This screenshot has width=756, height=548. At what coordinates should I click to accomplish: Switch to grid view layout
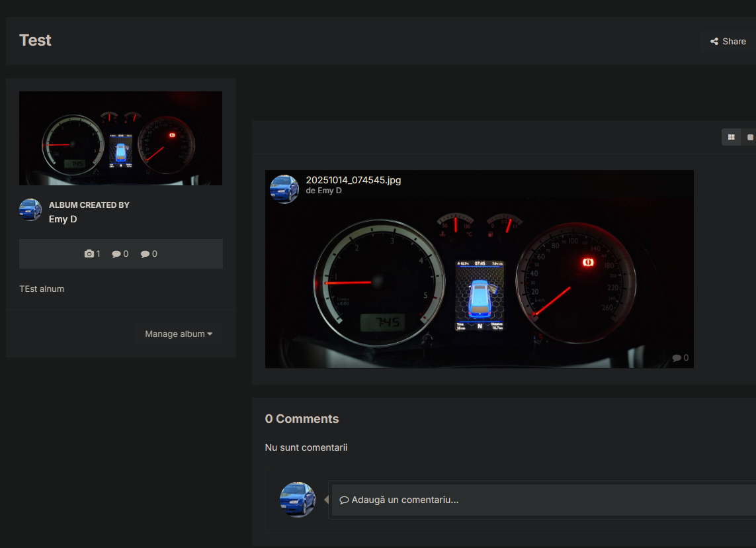[731, 137]
